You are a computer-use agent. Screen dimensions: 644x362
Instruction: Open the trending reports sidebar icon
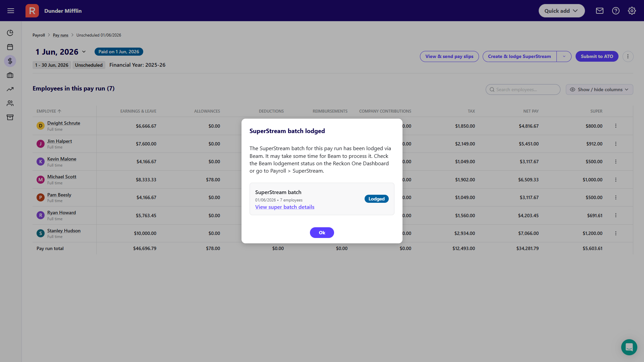pyautogui.click(x=10, y=89)
